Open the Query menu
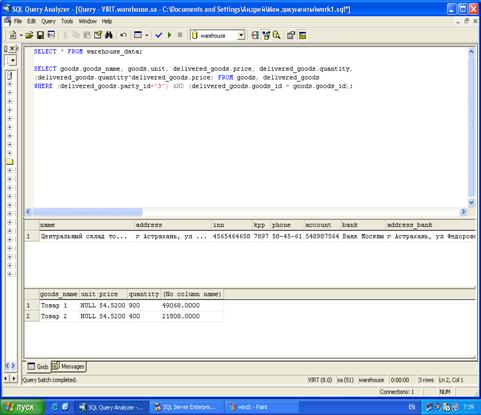 pyautogui.click(x=48, y=21)
